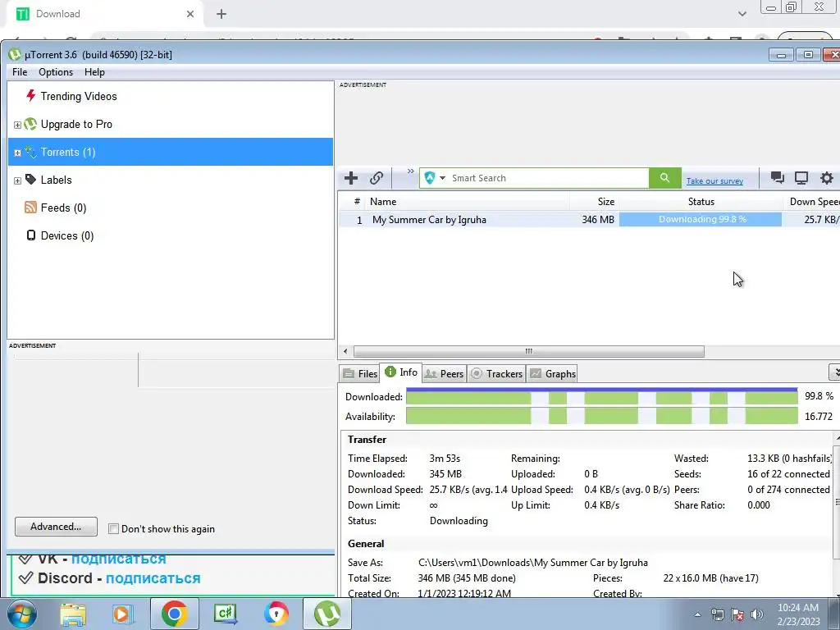Click the Trending Videos lightning icon
The width and height of the screenshot is (840, 630).
pos(31,96)
